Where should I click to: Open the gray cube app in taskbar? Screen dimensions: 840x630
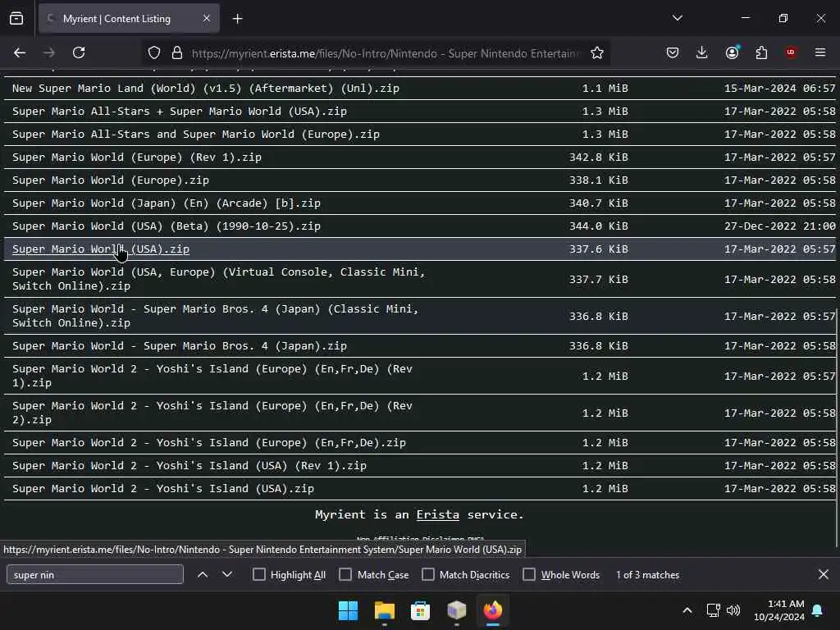pos(456,610)
